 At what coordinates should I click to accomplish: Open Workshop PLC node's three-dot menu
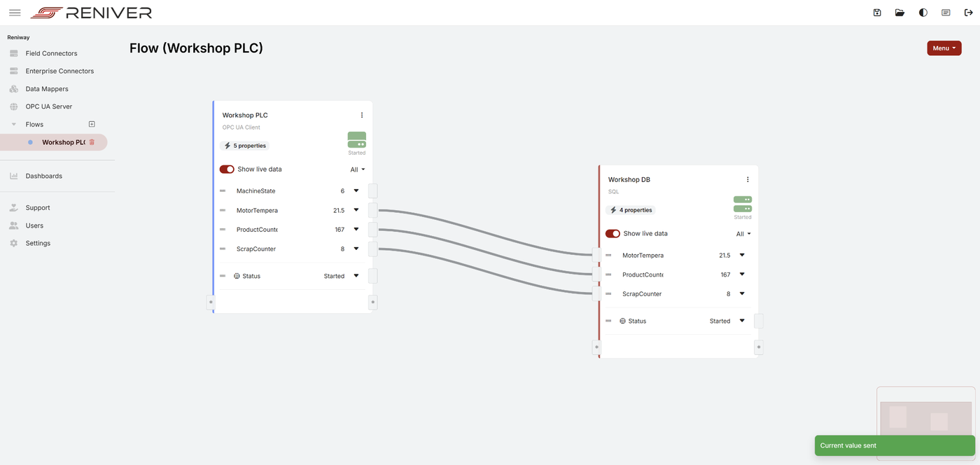[362, 115]
